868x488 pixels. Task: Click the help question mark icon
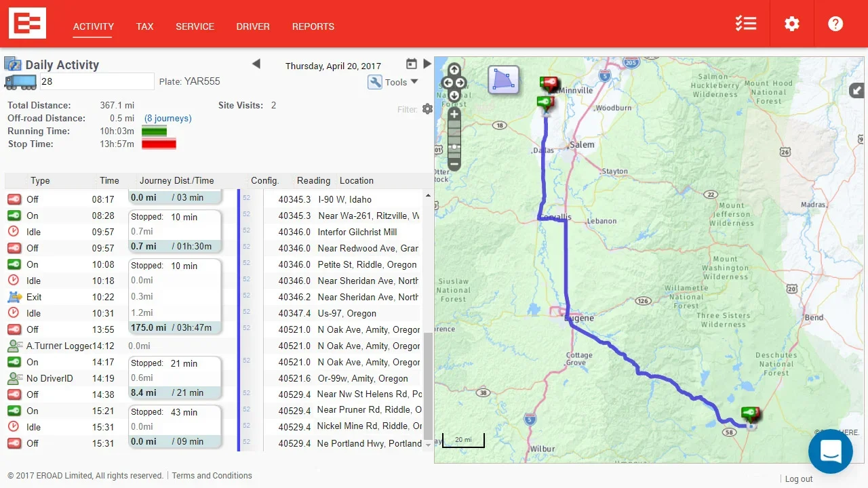click(835, 24)
